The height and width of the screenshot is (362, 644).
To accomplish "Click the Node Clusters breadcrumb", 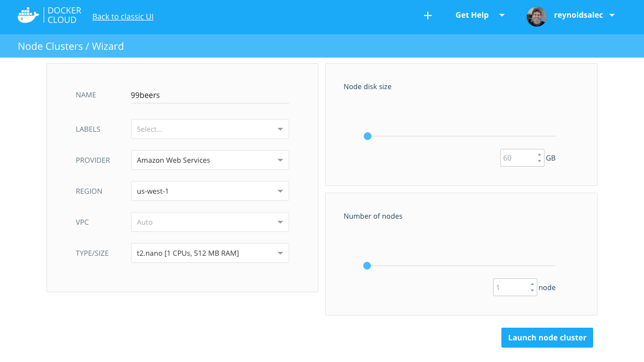I will tap(50, 46).
